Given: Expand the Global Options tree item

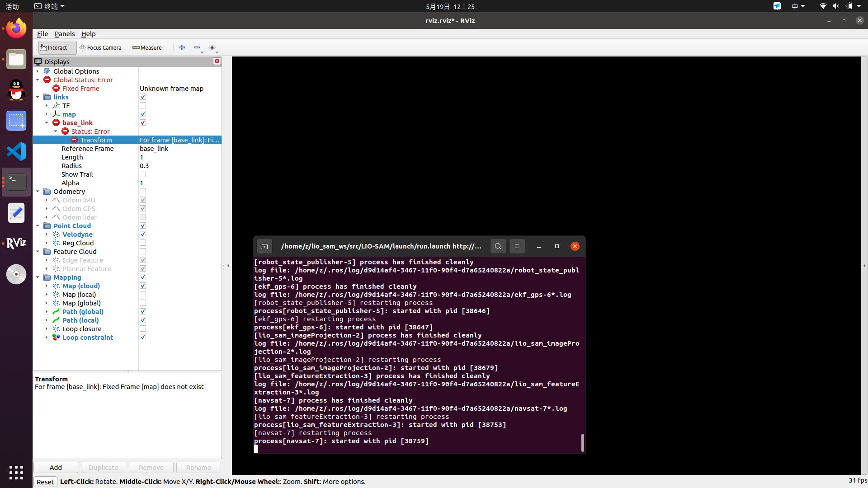Looking at the screenshot, I should [x=38, y=71].
